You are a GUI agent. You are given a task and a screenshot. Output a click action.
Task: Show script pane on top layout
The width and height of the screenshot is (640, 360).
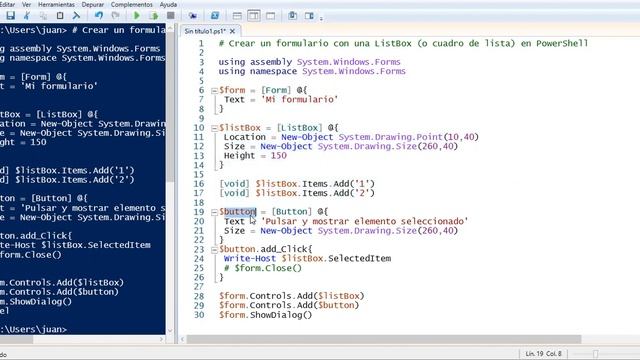tap(237, 16)
